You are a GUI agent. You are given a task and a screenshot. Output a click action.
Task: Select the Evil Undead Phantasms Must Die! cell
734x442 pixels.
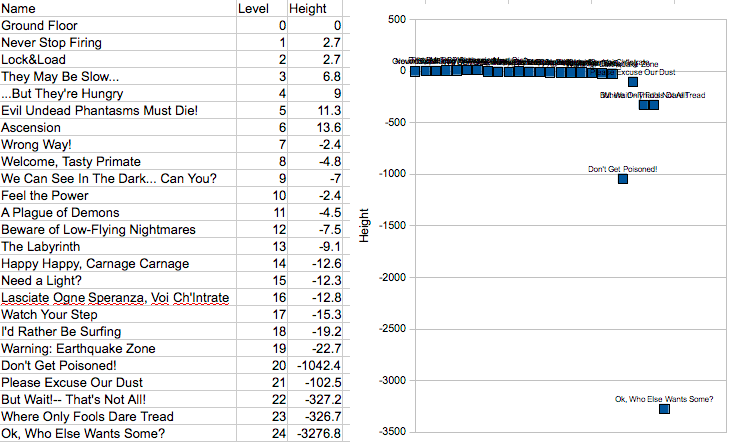(x=118, y=110)
